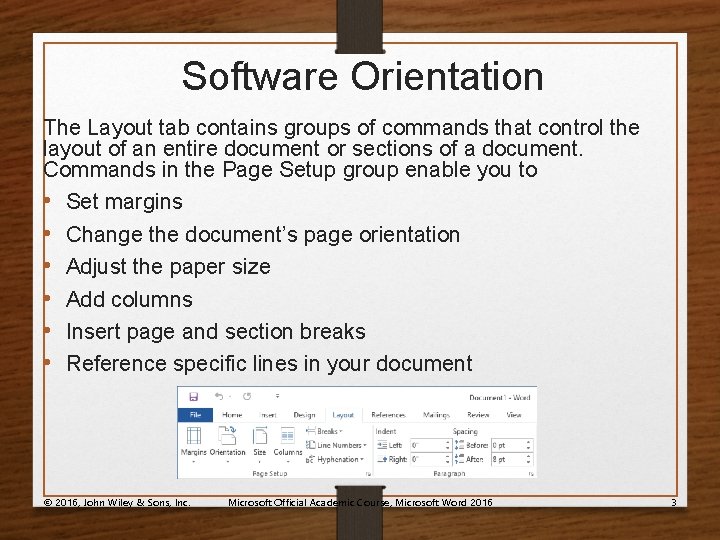Click the 'Document1 - Word' window title
720x540 pixels.
[500, 397]
